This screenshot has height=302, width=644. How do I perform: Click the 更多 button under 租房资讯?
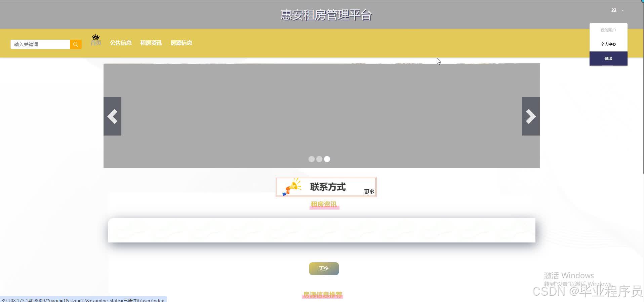tap(324, 268)
